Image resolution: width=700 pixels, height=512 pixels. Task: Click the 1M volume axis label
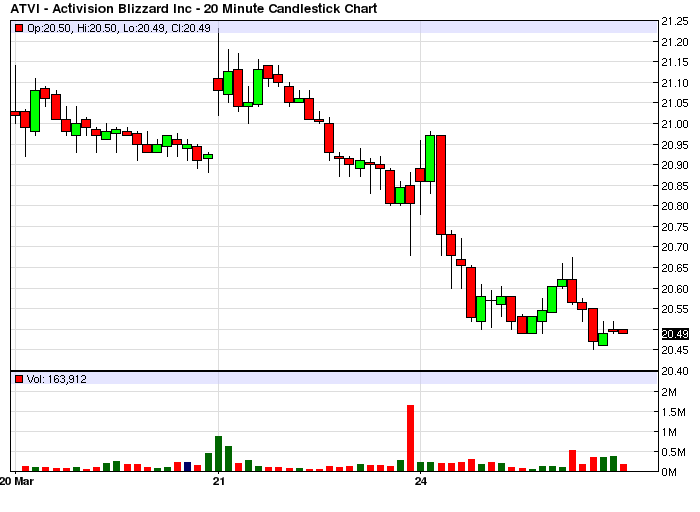(669, 432)
